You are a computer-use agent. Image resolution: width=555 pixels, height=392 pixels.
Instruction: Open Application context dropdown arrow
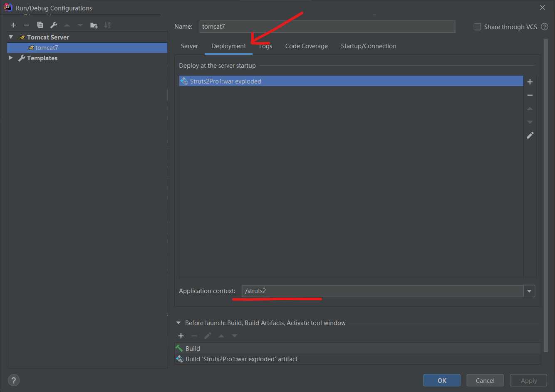[529, 291]
